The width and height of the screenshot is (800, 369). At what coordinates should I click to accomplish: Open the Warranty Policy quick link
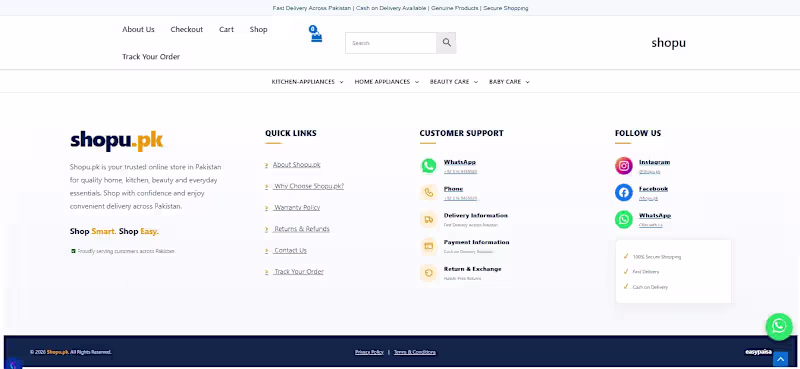click(297, 208)
